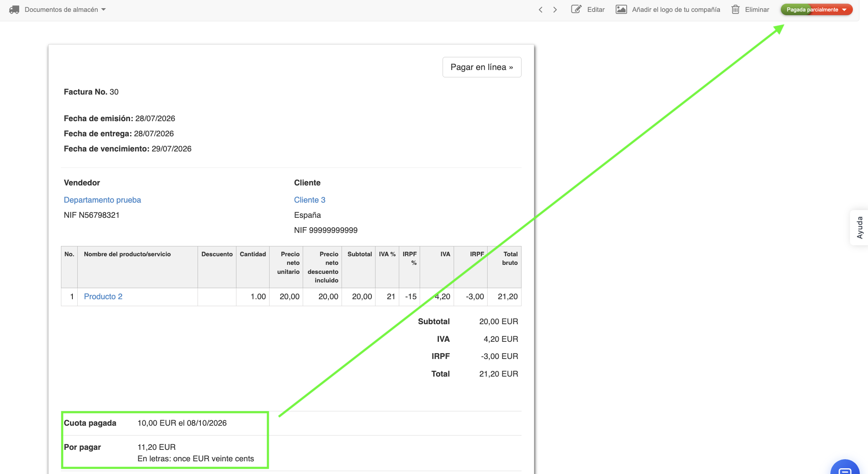Open Departamento prueba seller link
Image resolution: width=868 pixels, height=474 pixels.
[102, 200]
